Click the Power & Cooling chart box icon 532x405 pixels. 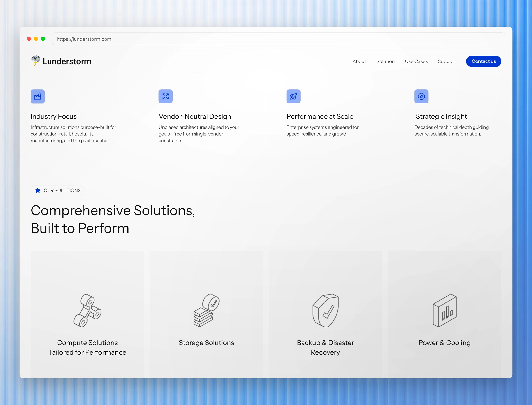pos(444,310)
